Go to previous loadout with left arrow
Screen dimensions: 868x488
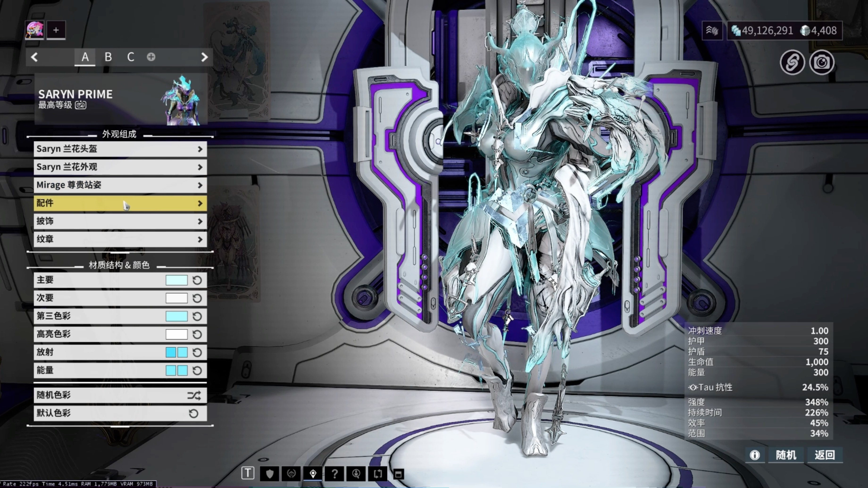click(34, 57)
